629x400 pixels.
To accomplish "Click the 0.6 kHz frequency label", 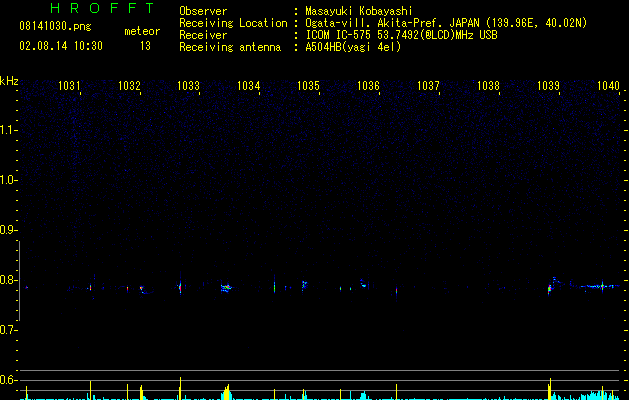I will (x=8, y=380).
